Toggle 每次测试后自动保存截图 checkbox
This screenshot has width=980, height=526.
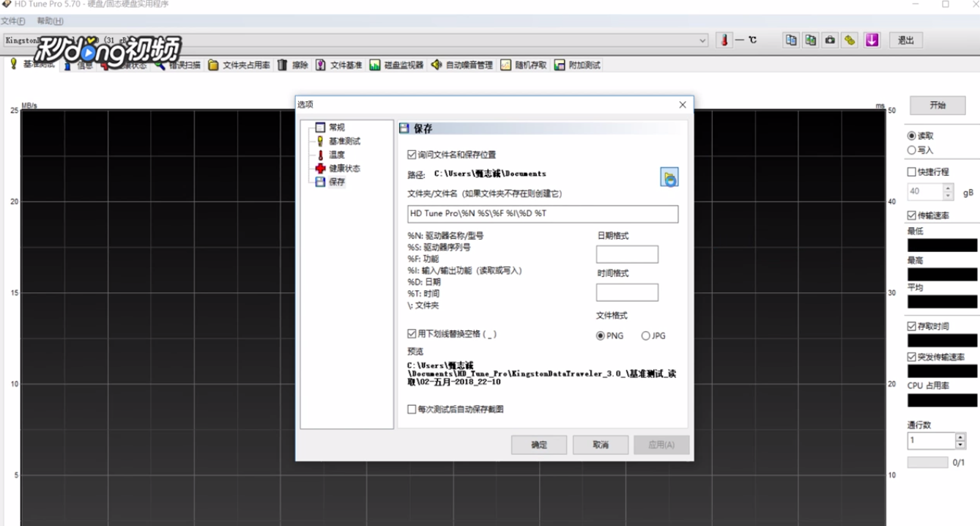coord(412,410)
